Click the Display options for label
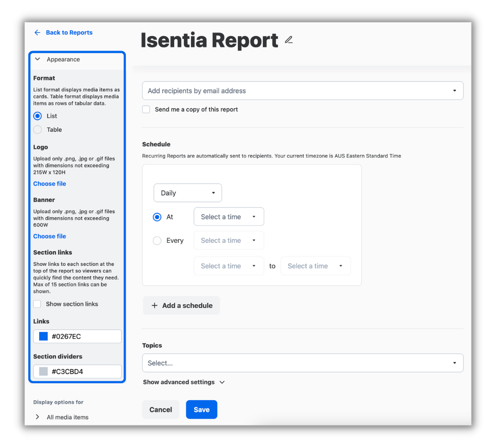The width and height of the screenshot is (496, 448). pos(58,402)
